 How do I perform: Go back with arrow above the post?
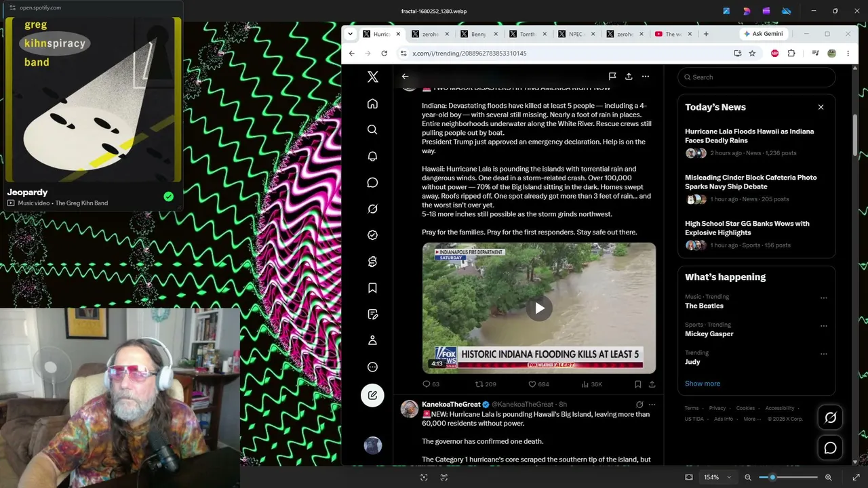coord(405,77)
